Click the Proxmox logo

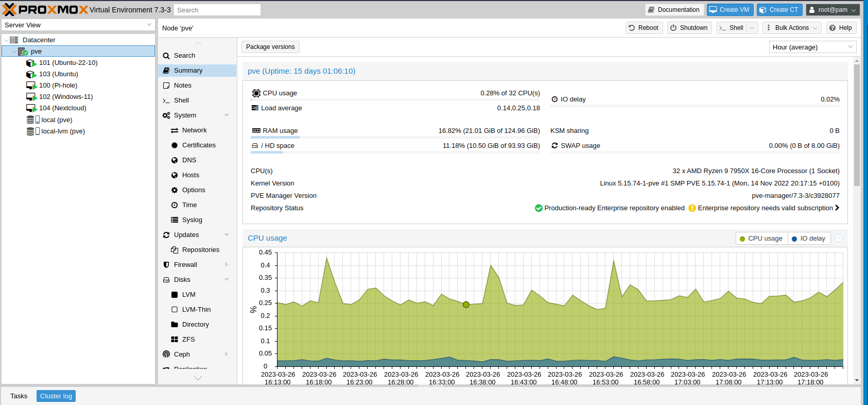pos(45,10)
